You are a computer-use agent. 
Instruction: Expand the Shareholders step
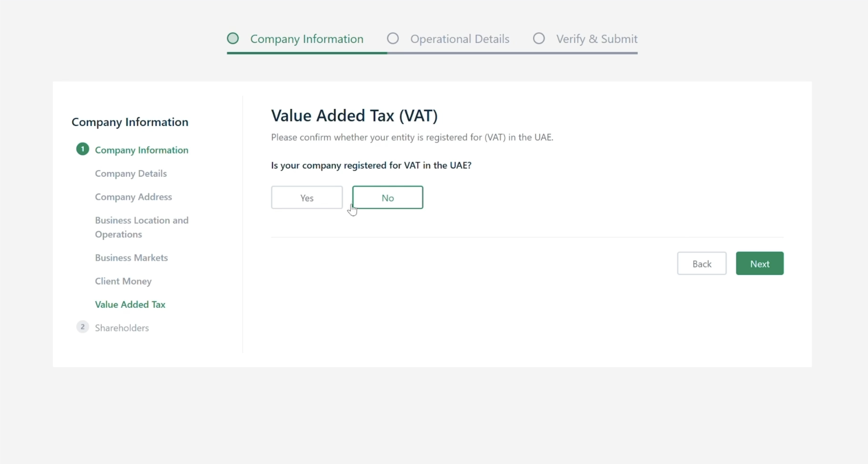(122, 328)
